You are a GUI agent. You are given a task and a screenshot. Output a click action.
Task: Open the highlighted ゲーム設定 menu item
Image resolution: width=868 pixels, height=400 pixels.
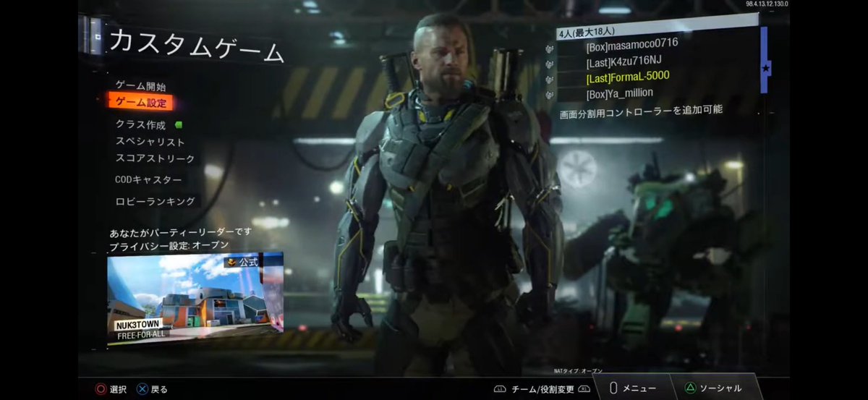click(141, 103)
